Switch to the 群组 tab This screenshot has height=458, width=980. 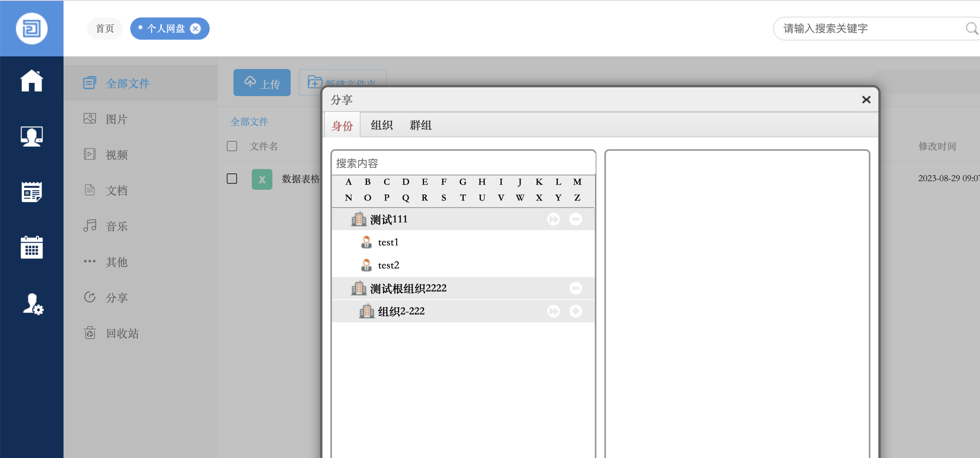421,125
